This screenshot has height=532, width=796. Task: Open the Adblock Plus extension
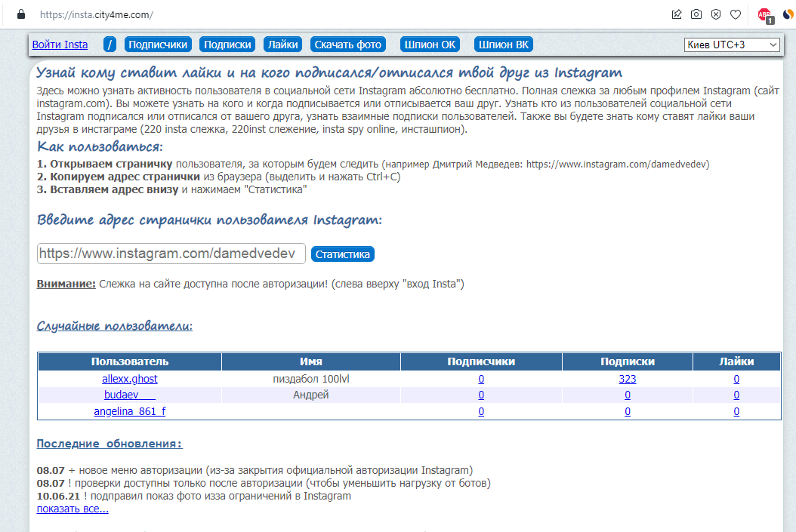[765, 15]
